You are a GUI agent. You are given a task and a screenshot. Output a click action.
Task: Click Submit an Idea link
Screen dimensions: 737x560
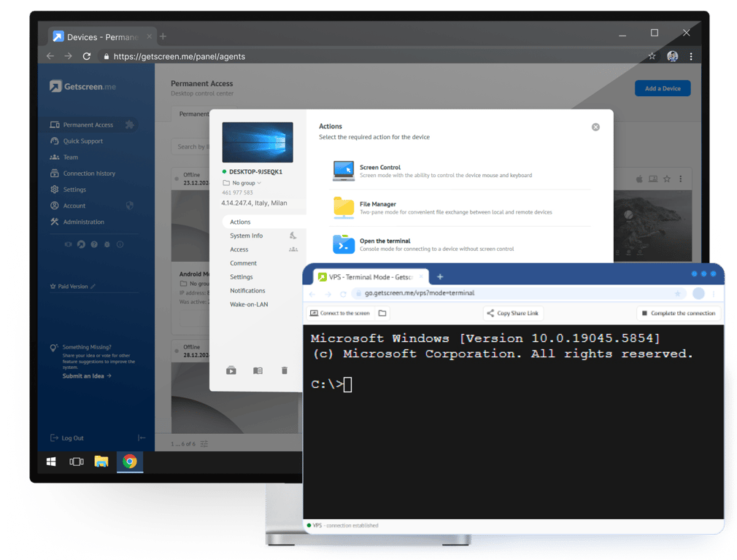pos(87,376)
